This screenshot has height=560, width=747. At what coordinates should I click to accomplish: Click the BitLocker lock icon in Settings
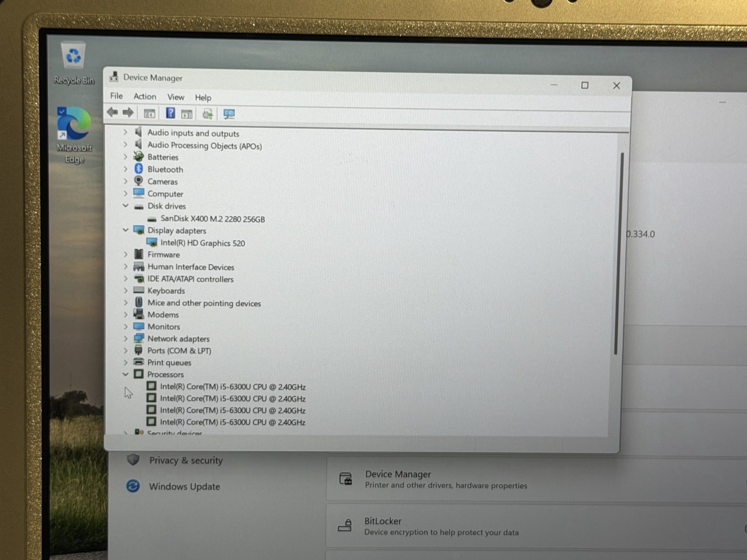tap(345, 525)
